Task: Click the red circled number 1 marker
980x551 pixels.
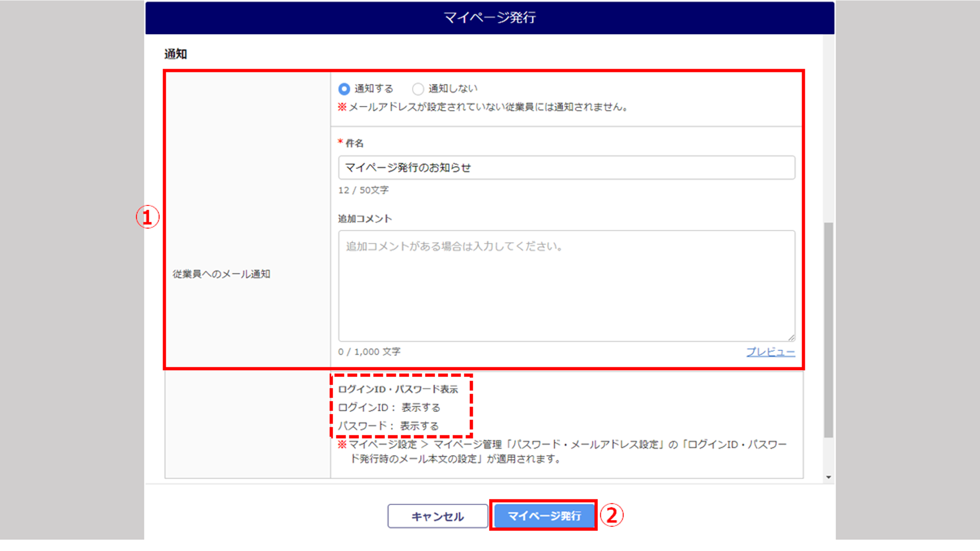Action: [x=147, y=217]
